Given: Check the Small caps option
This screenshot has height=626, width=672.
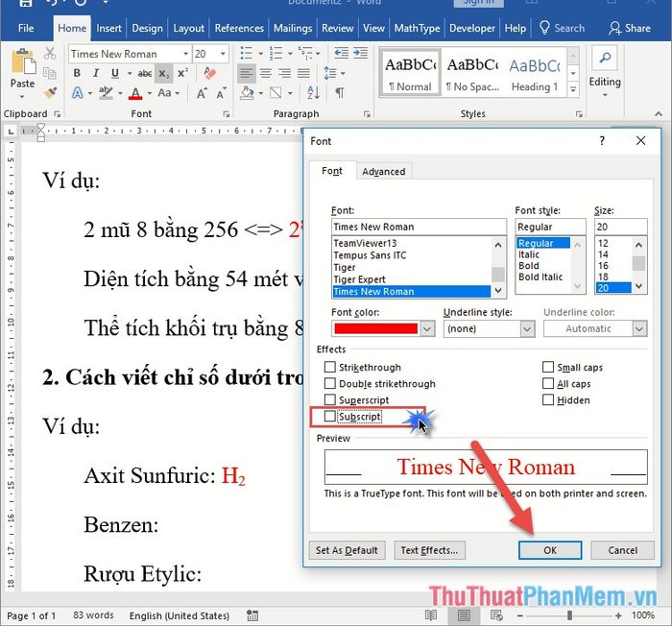Looking at the screenshot, I should pyautogui.click(x=548, y=367).
